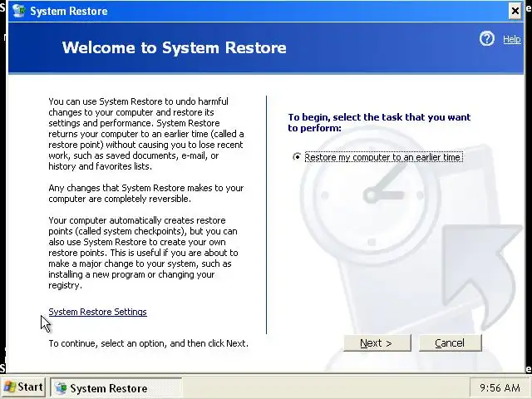Click the Next button

coord(377,343)
